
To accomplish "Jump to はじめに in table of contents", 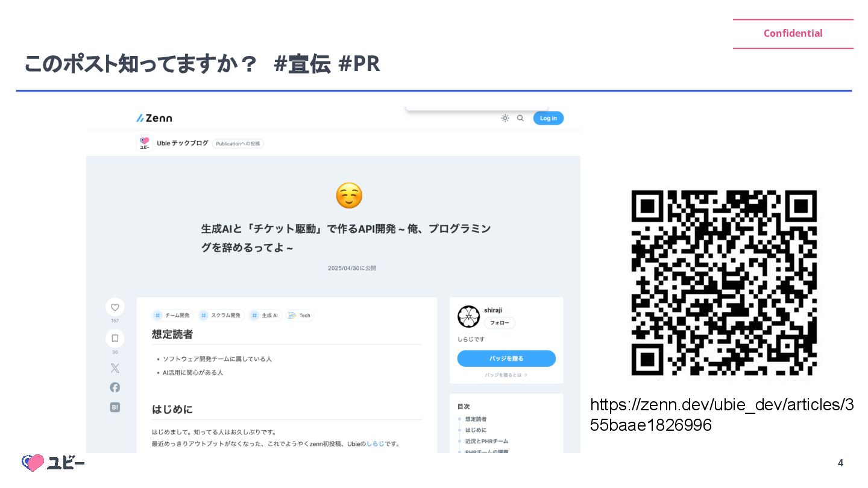I will [x=476, y=430].
